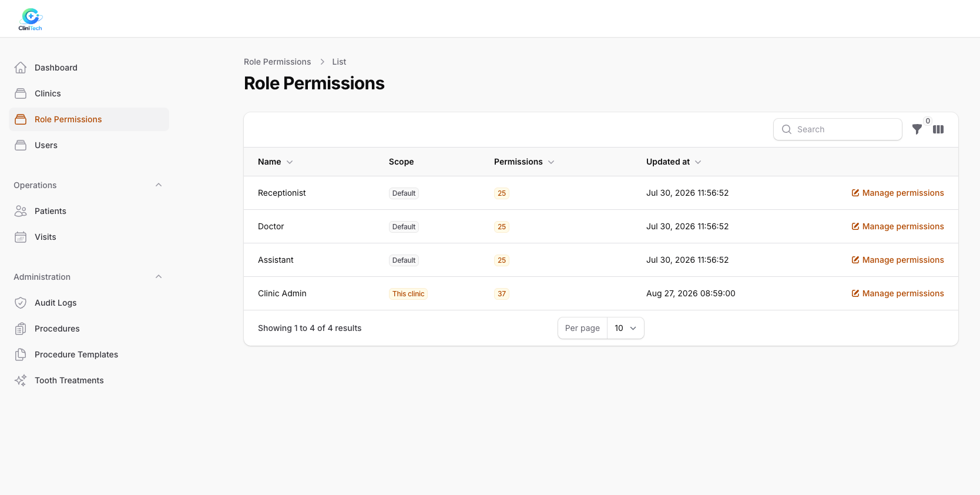Click the Procedure Templates documents icon

click(x=21, y=354)
